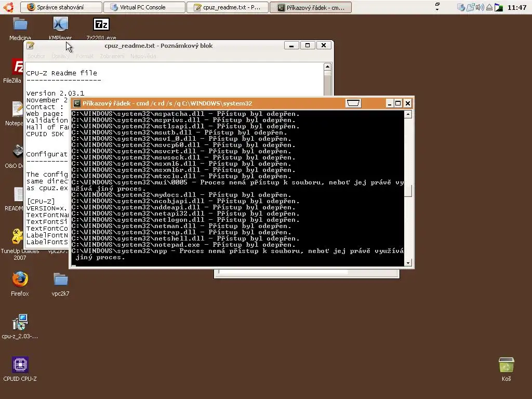Image resolution: width=532 pixels, height=399 pixels.
Task: Click the cmd scrollbar thumb
Action: point(408,191)
